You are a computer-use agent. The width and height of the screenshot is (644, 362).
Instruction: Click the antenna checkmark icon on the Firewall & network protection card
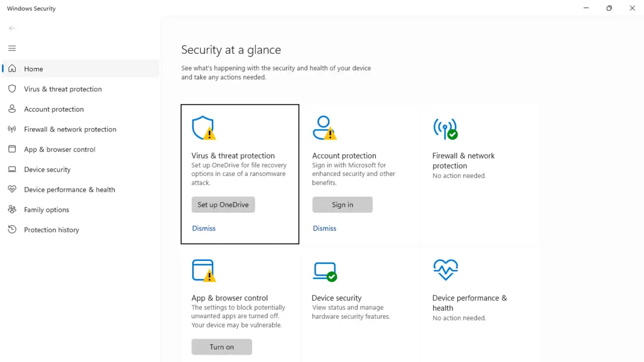[445, 129]
